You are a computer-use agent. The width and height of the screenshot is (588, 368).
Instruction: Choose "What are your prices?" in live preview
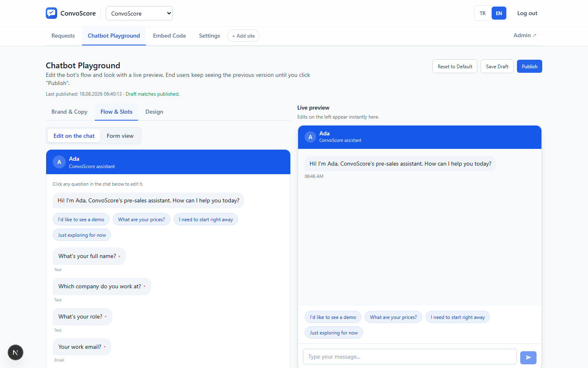tap(393, 317)
